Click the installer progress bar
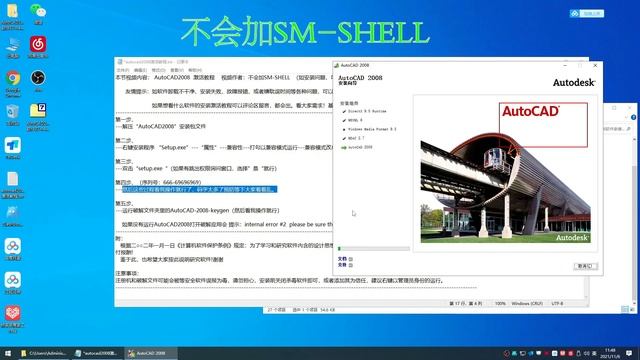 (373, 248)
